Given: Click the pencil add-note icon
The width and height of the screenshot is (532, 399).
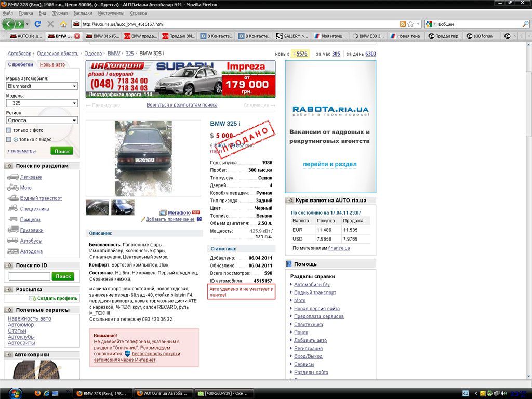Looking at the screenshot, I should [143, 219].
